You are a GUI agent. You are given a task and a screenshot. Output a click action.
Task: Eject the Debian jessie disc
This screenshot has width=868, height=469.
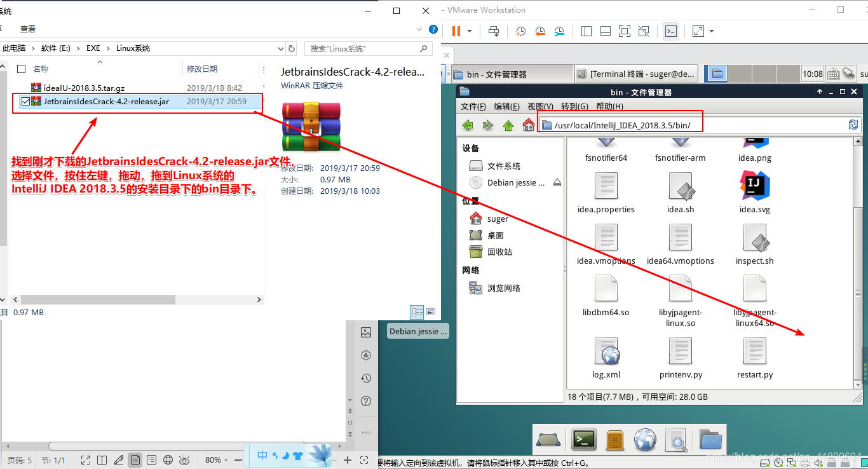click(x=557, y=182)
